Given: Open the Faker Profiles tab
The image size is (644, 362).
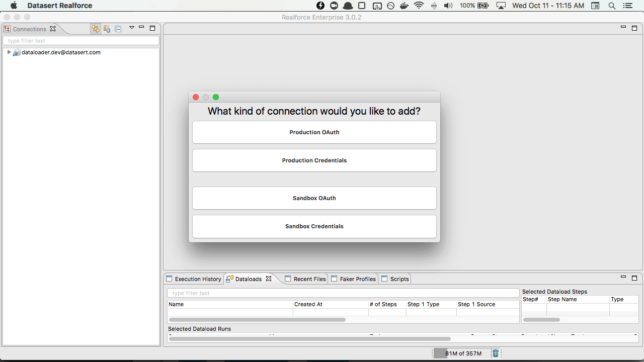Looking at the screenshot, I should tap(353, 279).
